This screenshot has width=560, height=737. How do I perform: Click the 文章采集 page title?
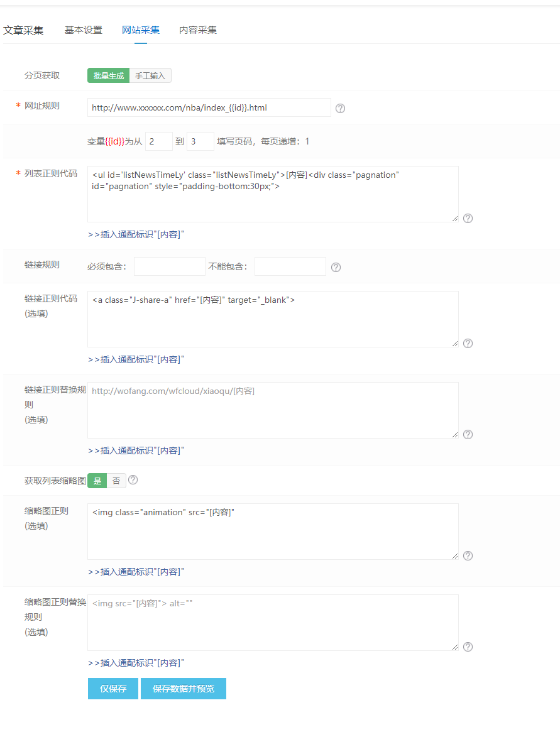[23, 31]
